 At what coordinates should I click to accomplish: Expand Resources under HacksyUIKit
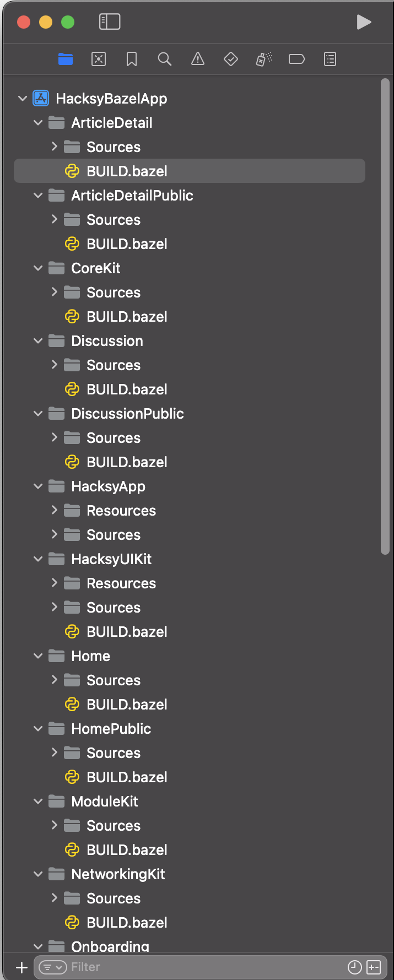(x=54, y=583)
